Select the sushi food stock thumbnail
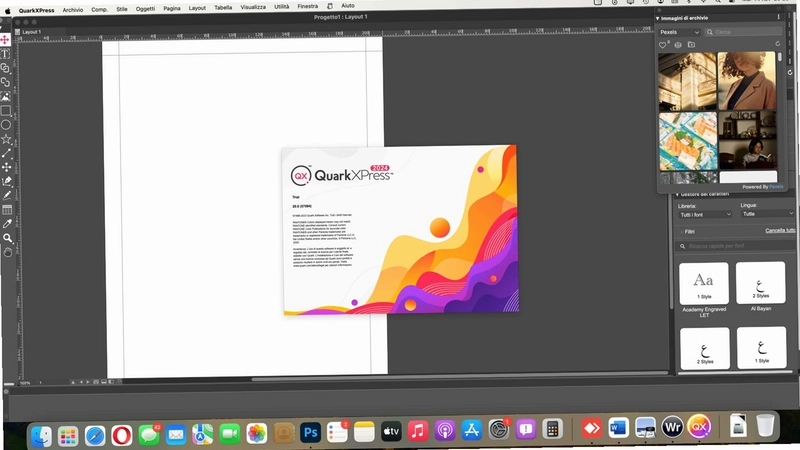 click(688, 141)
